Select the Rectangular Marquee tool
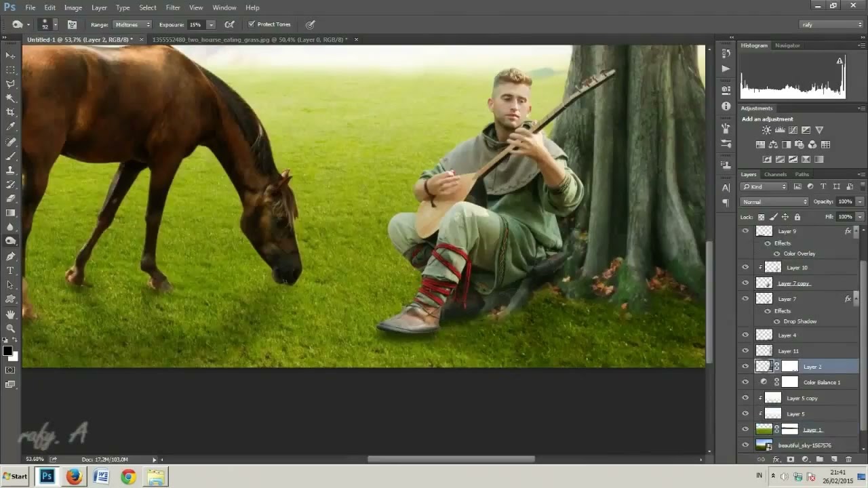The width and height of the screenshot is (868, 488). pyautogui.click(x=10, y=70)
